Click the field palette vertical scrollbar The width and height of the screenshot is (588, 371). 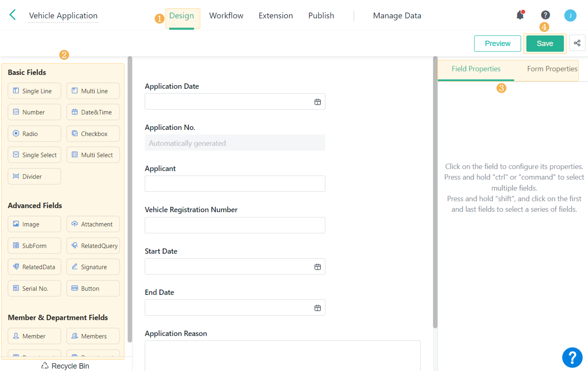(130, 195)
